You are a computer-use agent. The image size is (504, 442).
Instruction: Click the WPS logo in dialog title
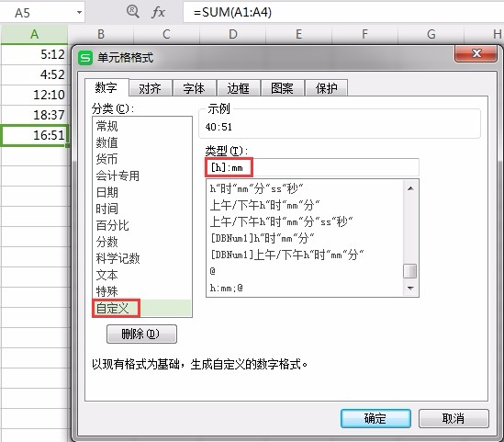pos(85,58)
